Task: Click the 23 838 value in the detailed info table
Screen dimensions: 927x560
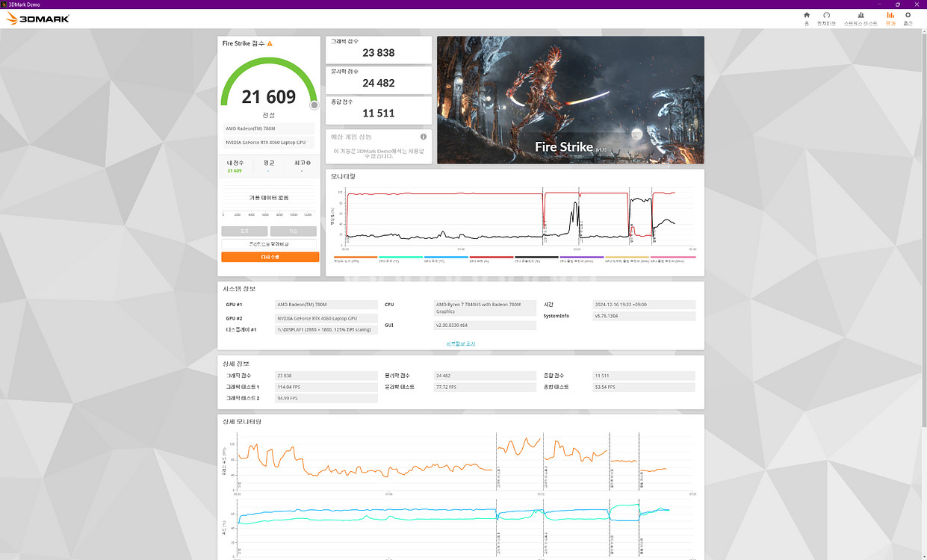Action: point(326,376)
